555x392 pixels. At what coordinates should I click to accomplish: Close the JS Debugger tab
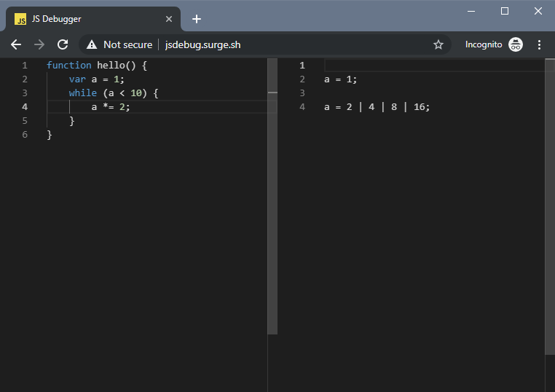pos(169,19)
